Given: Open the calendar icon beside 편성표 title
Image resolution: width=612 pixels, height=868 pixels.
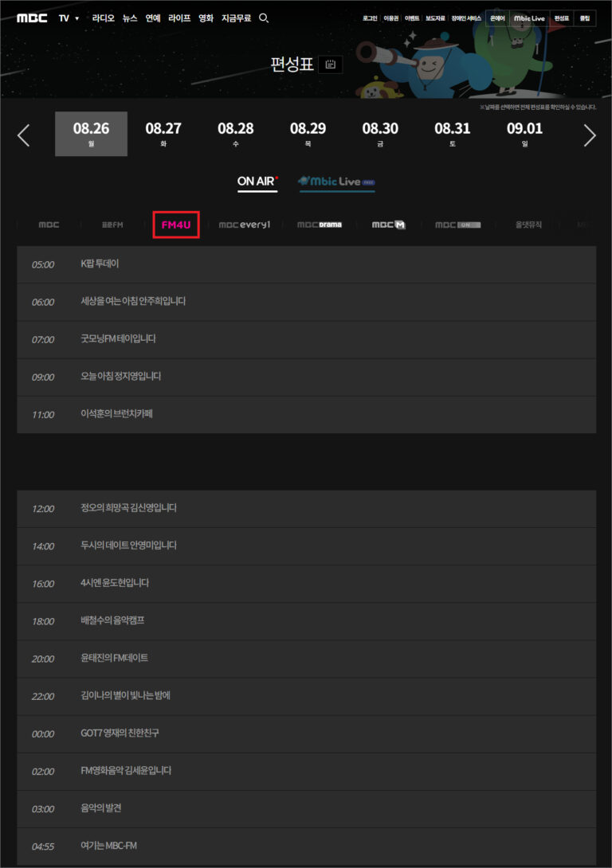Looking at the screenshot, I should tap(331, 65).
